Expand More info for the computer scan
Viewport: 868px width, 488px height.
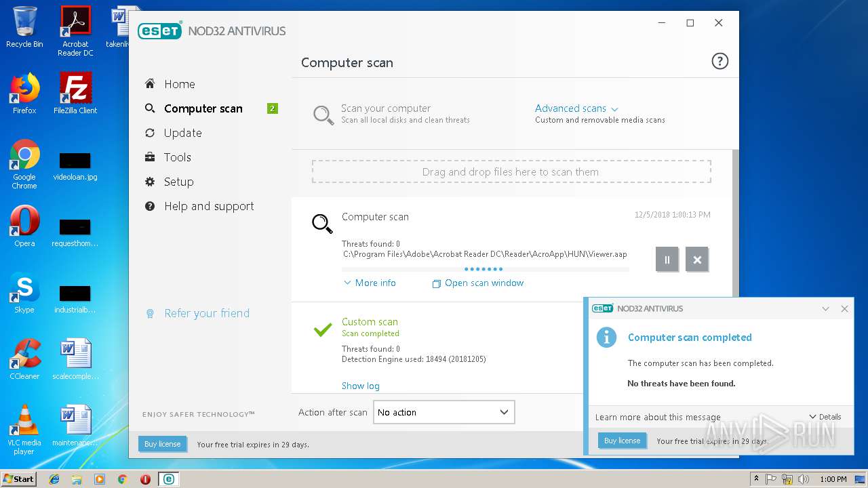(x=370, y=283)
